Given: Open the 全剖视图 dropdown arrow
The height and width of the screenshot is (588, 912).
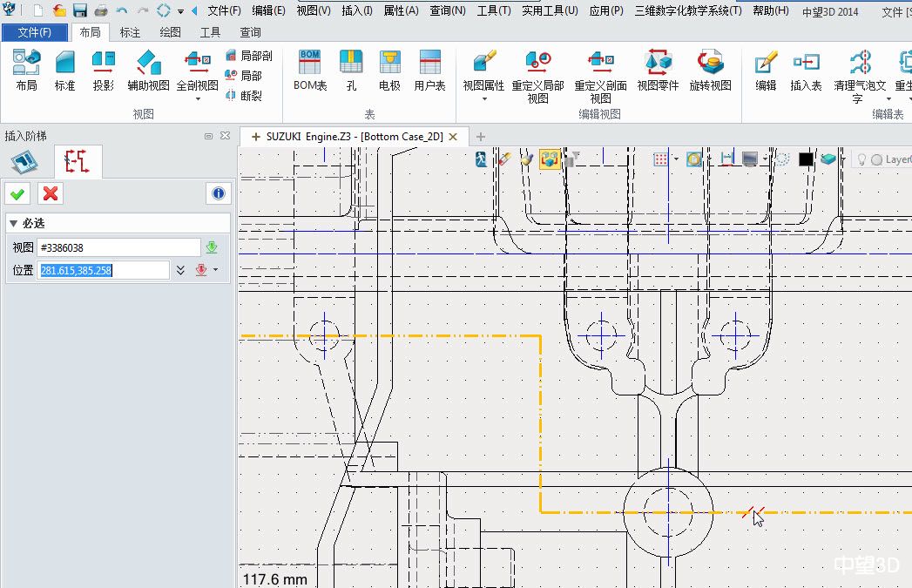Looking at the screenshot, I should (197, 98).
